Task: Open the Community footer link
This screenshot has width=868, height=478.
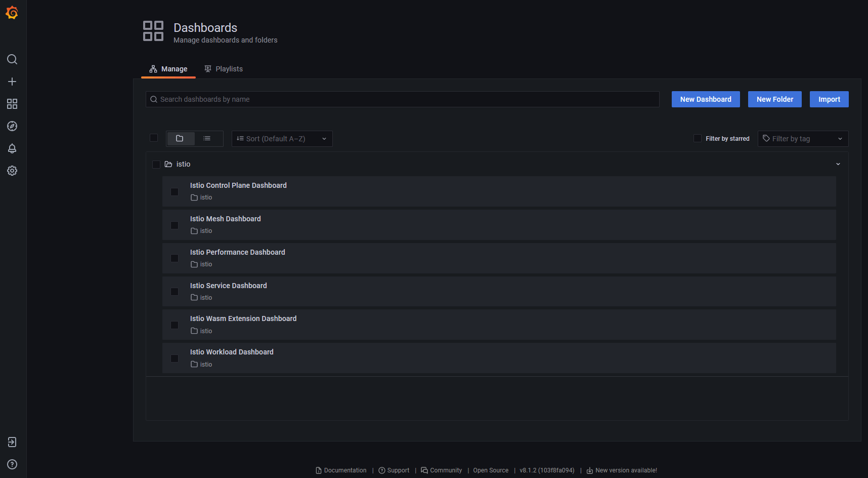Action: click(x=442, y=470)
